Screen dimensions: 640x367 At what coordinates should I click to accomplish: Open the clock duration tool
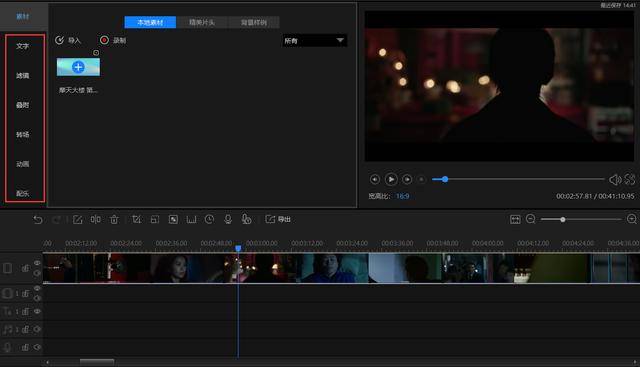pyautogui.click(x=209, y=220)
